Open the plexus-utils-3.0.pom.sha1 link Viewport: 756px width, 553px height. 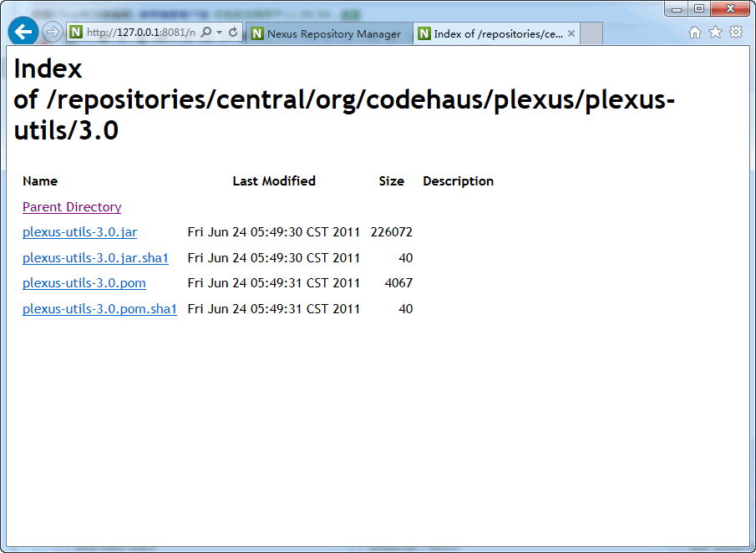[99, 308]
